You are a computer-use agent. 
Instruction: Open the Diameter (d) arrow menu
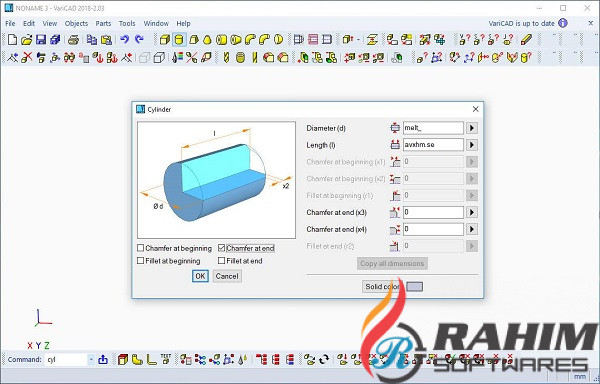pyautogui.click(x=472, y=128)
